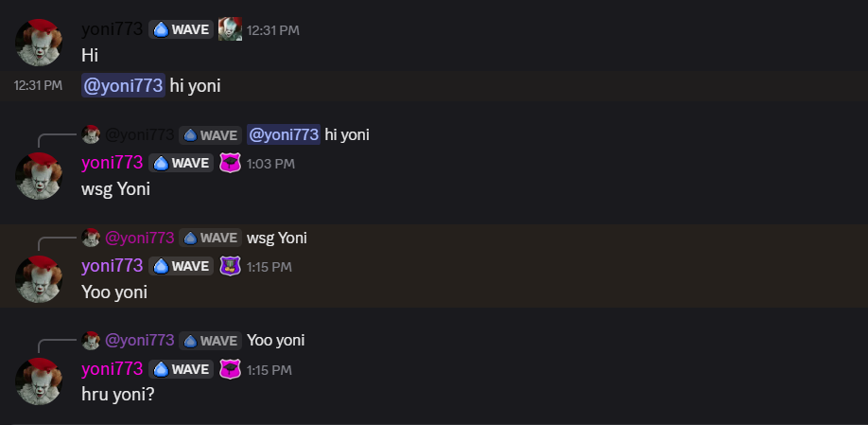Jump to the replied "wsg Yoni" preview text
This screenshot has width=868, height=425.
pyautogui.click(x=277, y=238)
